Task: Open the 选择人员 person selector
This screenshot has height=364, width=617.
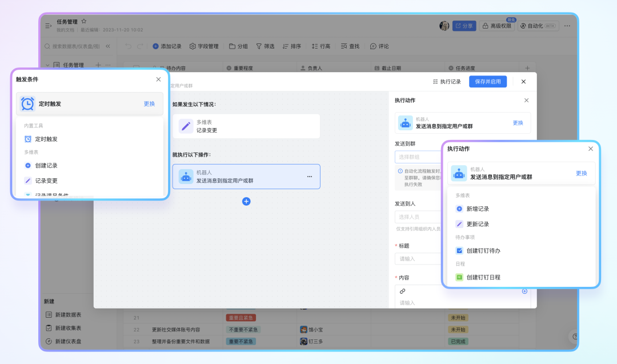Action: [417, 217]
